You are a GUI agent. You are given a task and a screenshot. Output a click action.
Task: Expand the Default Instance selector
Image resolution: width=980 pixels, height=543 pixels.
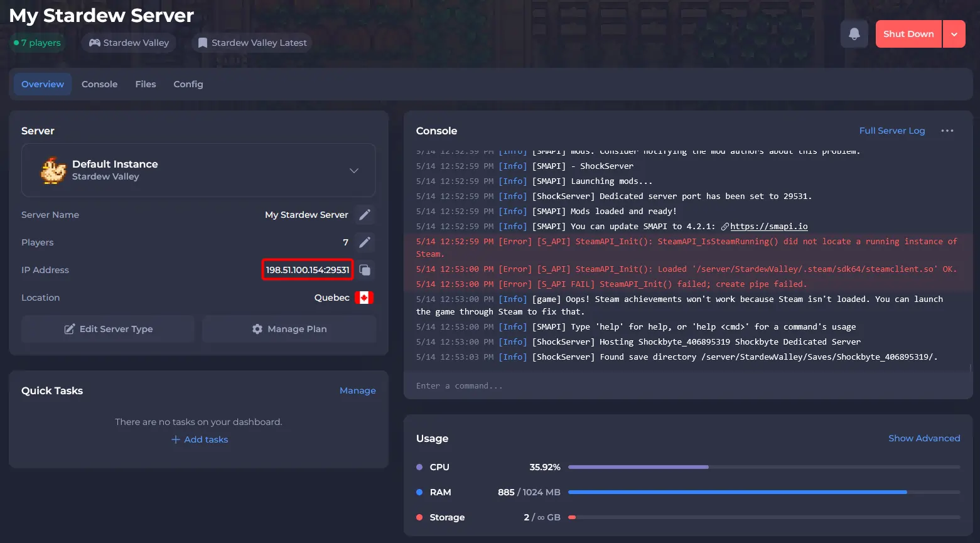click(198, 170)
